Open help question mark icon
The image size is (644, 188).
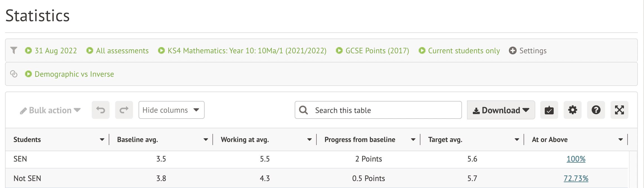tap(596, 110)
